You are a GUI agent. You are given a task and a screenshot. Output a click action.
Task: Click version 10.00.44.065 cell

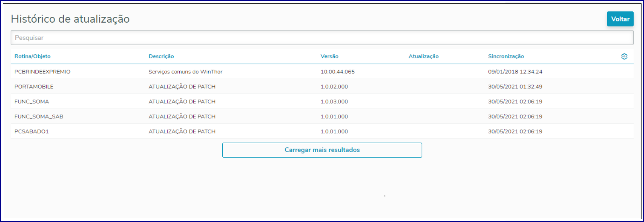338,72
